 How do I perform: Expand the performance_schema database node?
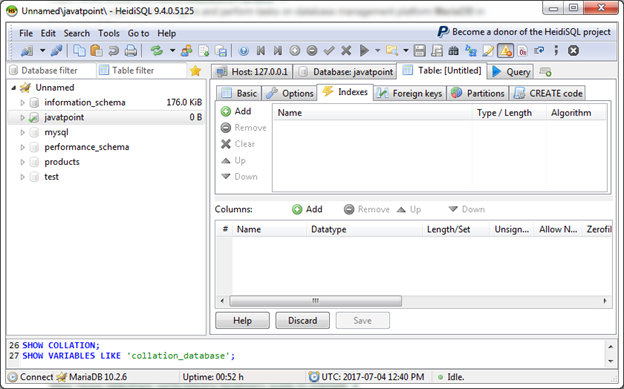[22, 147]
